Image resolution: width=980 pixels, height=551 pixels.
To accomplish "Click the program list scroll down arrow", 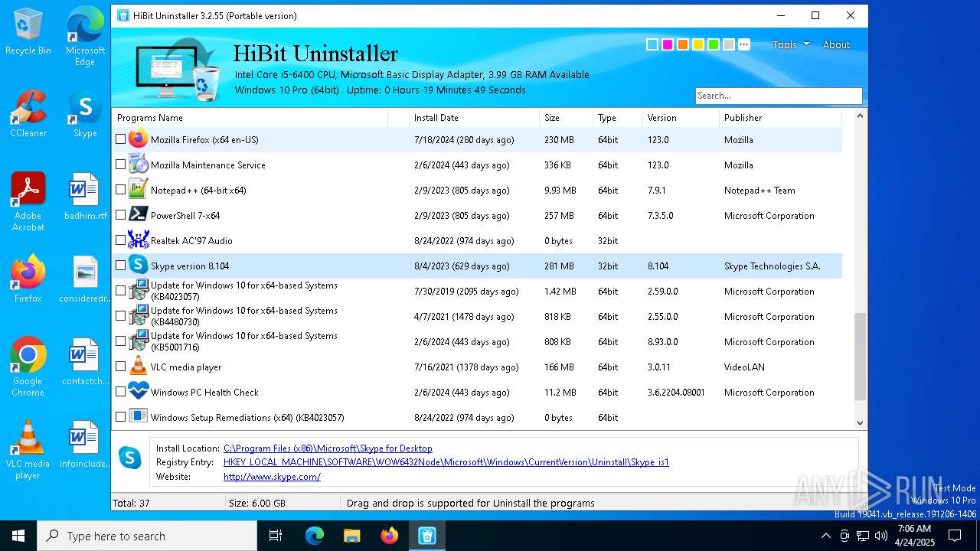I will 860,422.
